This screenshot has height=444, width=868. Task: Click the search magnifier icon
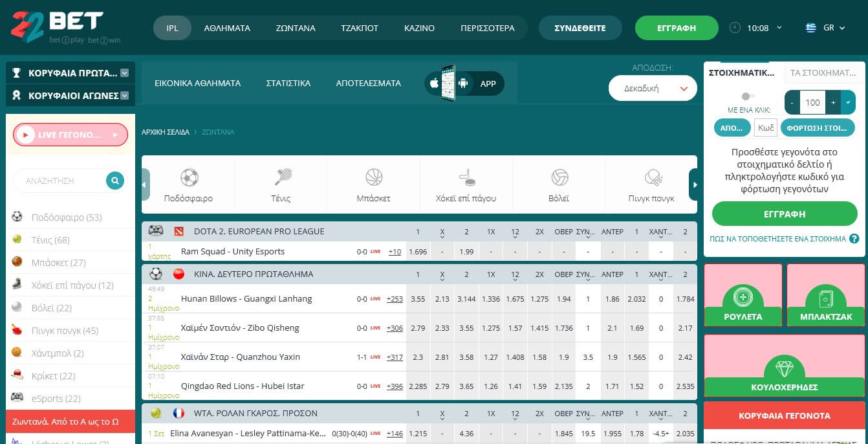pos(114,181)
